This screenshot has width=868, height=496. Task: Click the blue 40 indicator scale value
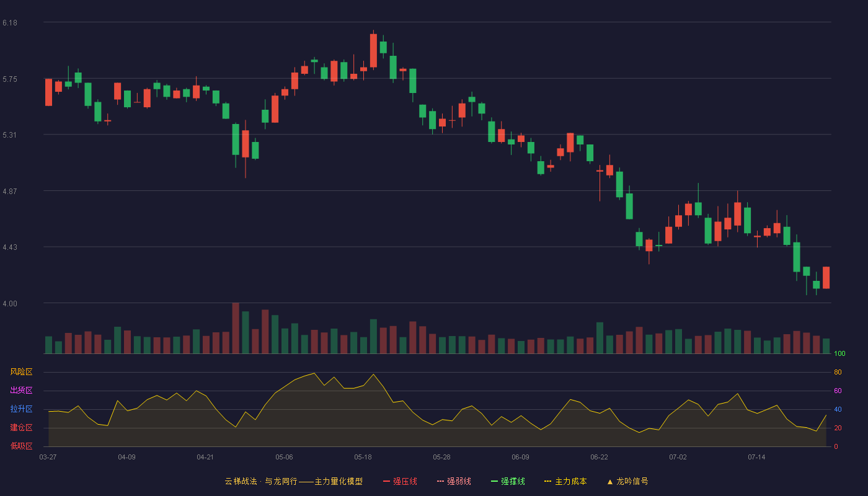click(x=838, y=409)
